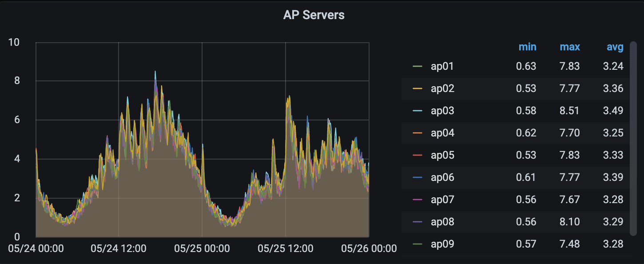644x264 pixels.
Task: Select the ap04 legend label
Action: click(x=442, y=133)
